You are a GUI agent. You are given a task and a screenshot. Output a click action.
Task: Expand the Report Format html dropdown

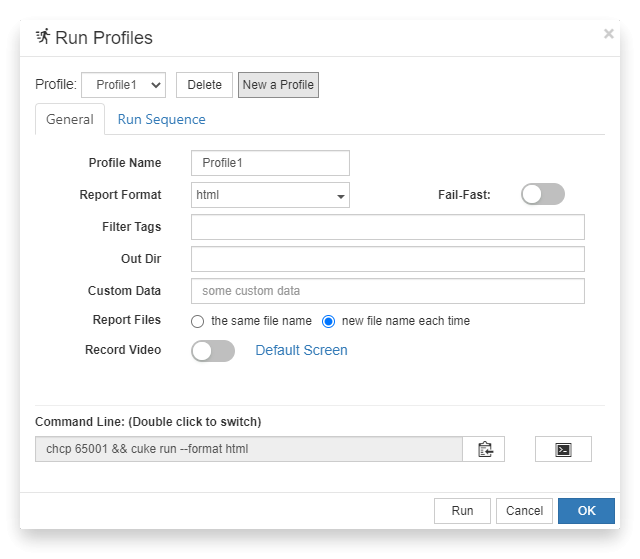(270, 195)
